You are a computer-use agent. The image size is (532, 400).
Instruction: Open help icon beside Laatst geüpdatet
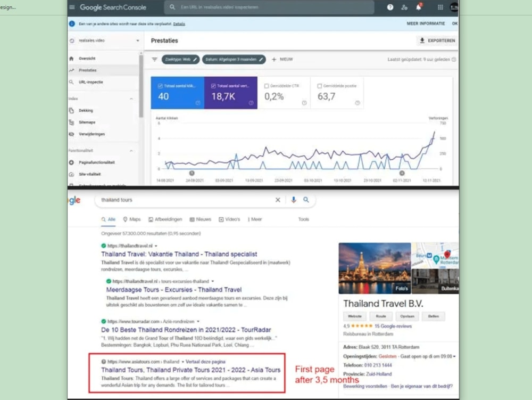[x=454, y=60]
